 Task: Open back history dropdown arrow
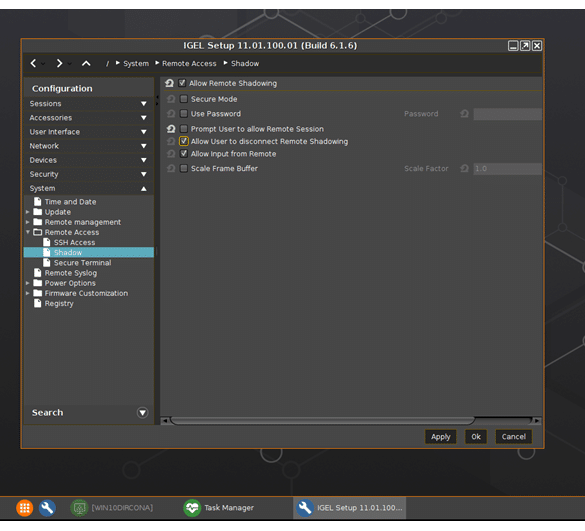tap(43, 64)
